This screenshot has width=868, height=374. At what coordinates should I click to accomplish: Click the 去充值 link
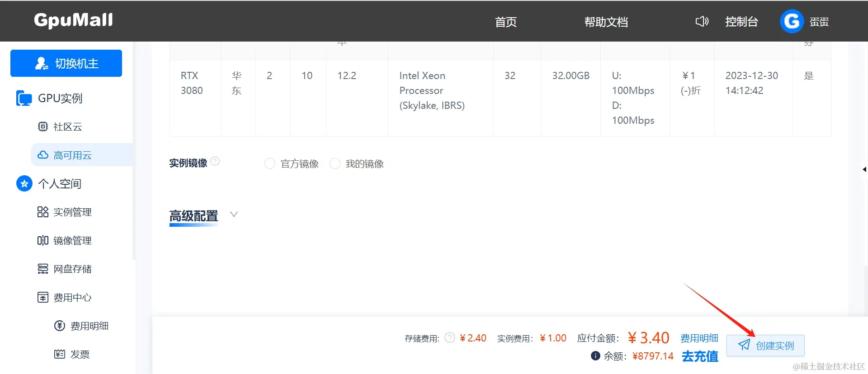700,356
